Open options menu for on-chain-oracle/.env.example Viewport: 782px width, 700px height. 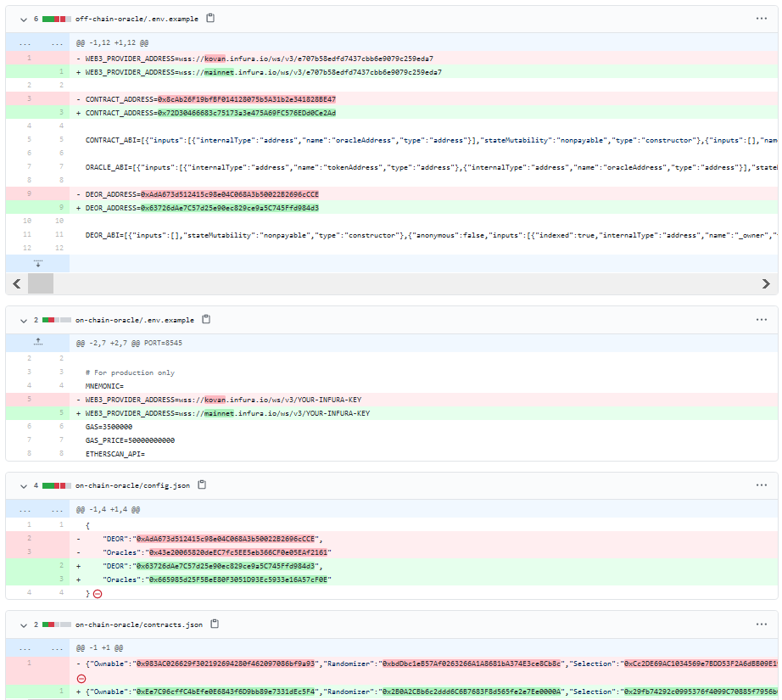tap(761, 319)
